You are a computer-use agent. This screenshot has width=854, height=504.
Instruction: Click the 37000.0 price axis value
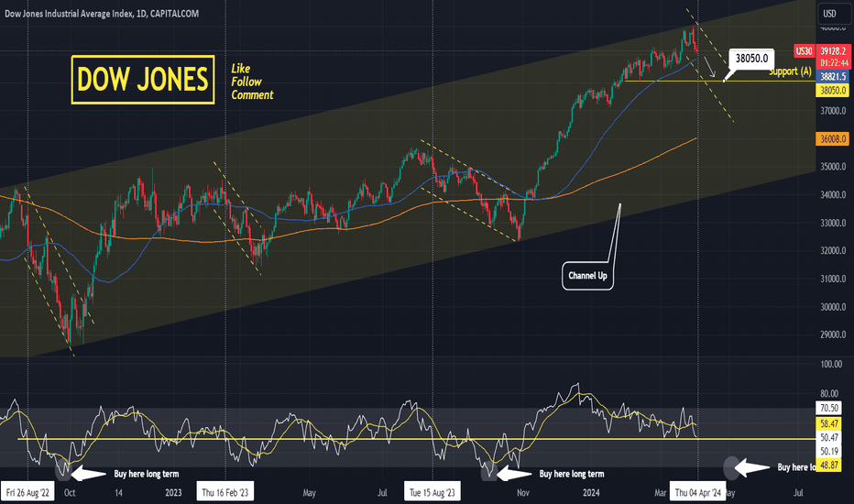click(833, 111)
